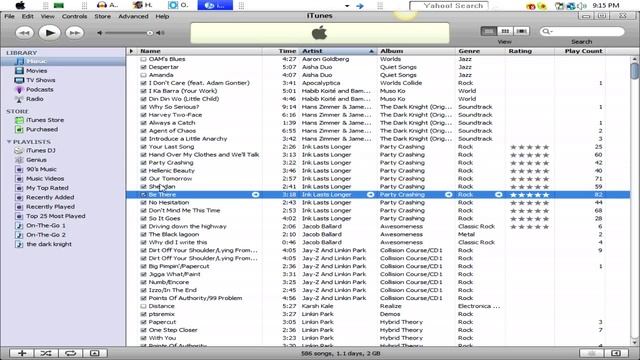Switch to grid view icon
640x360 pixels.
point(505,31)
